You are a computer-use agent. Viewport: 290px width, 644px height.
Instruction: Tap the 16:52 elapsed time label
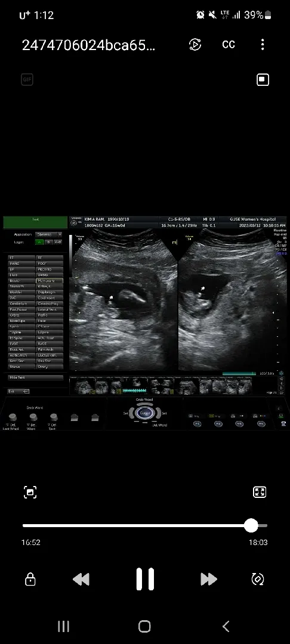tap(31, 543)
